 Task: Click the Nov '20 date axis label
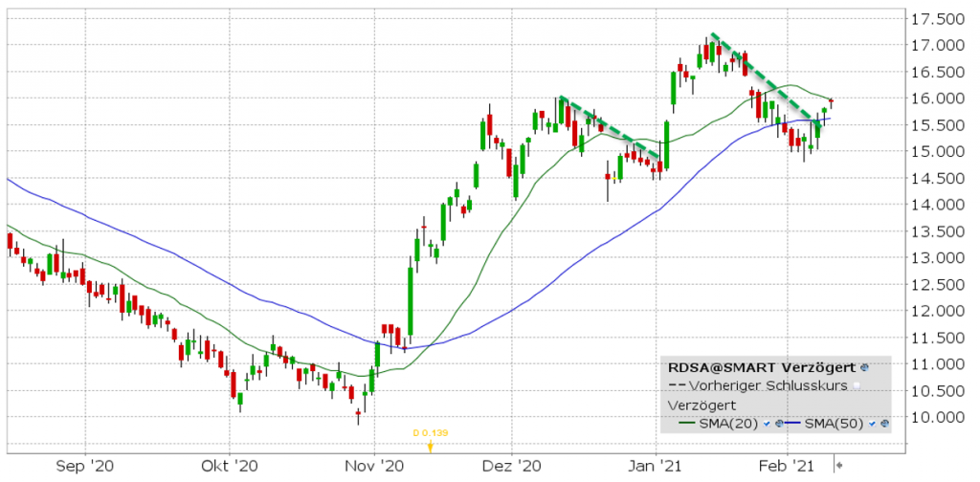click(374, 466)
